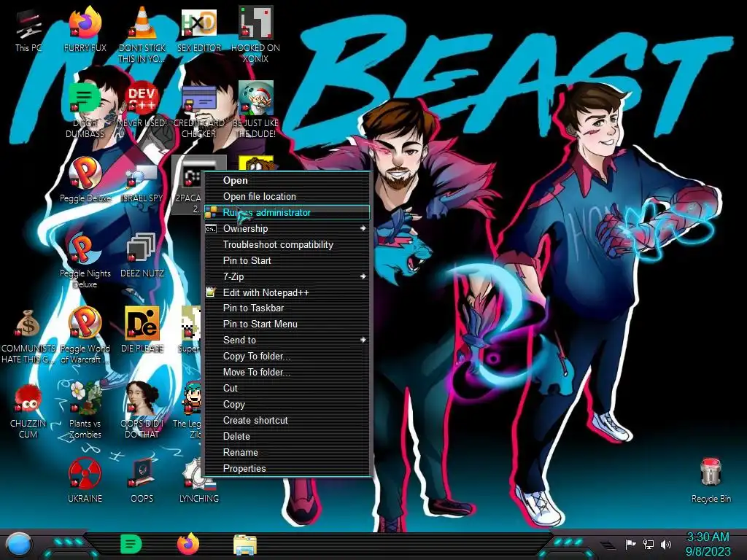
Task: Select the UKRAINE radiation icon
Action: [85, 481]
